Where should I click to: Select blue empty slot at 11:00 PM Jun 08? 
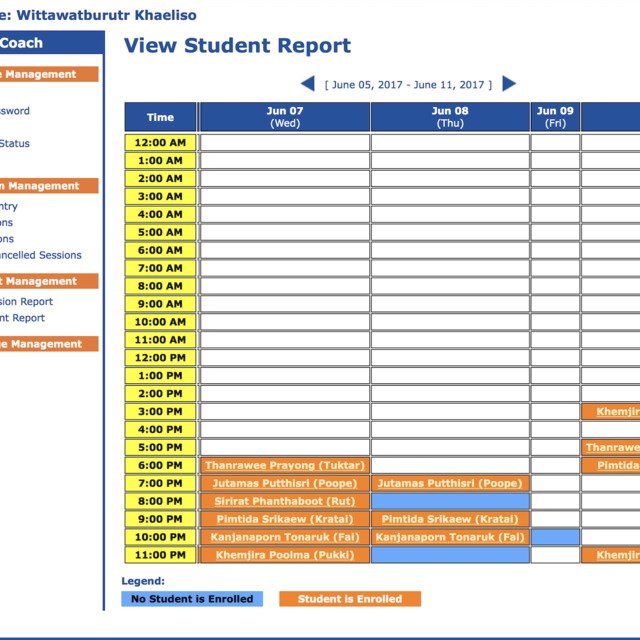(450, 555)
